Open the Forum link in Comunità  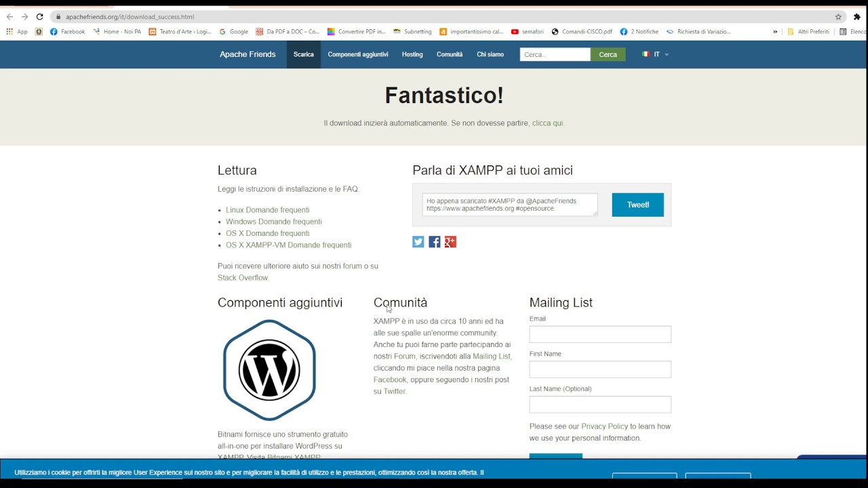[405, 357]
